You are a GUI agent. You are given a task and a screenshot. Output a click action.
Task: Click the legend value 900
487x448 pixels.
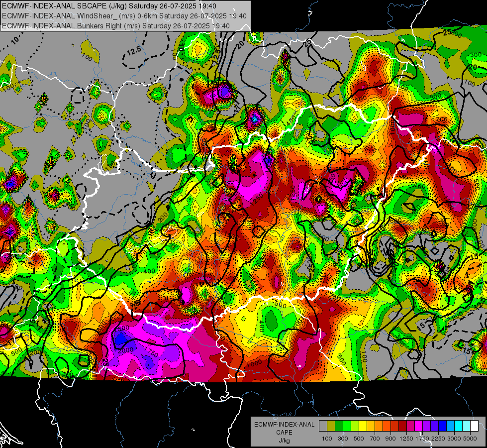390,439
